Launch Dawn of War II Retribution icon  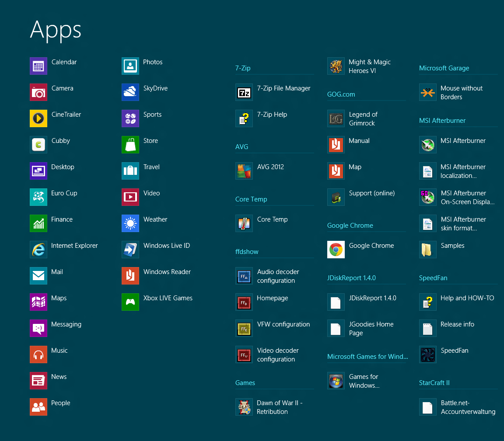click(x=244, y=407)
